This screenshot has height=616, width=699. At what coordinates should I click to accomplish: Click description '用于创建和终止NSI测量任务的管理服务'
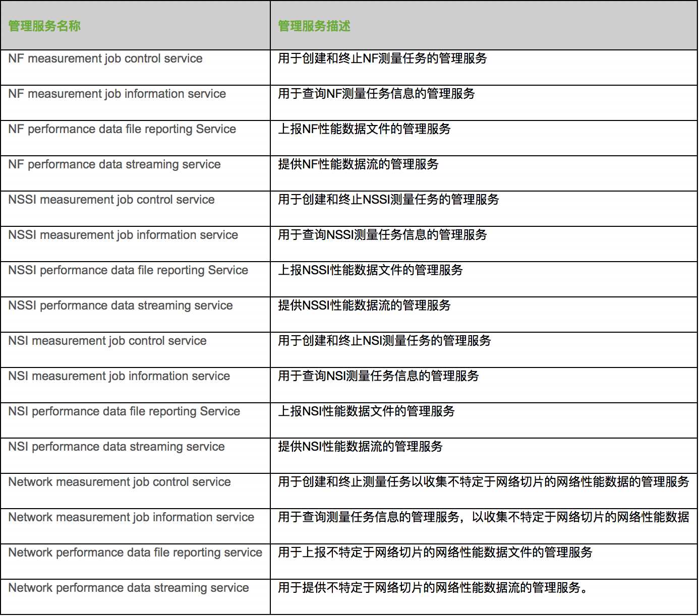coord(384,341)
